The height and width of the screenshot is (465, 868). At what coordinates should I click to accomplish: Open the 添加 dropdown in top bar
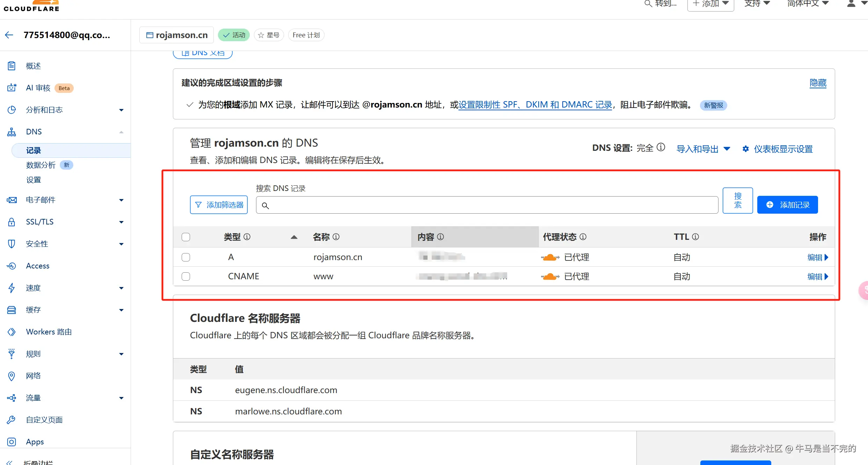click(x=710, y=4)
